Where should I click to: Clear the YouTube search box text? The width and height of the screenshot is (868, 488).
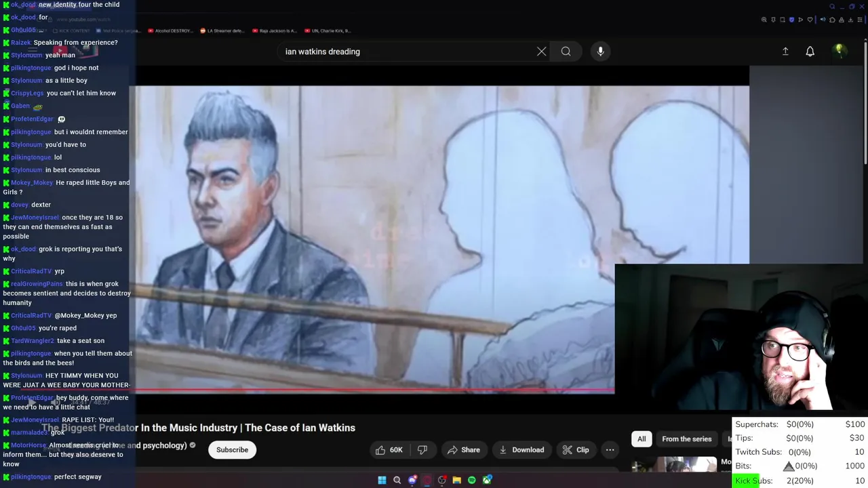point(541,52)
